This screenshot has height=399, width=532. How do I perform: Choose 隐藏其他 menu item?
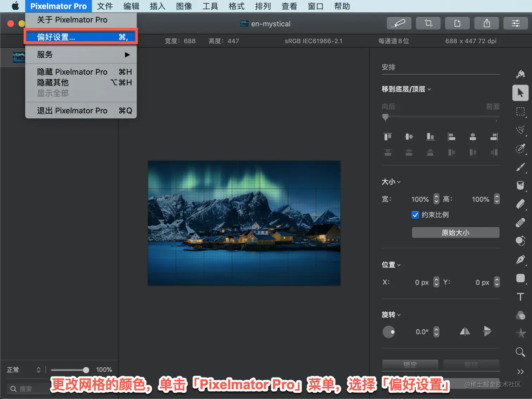point(81,82)
